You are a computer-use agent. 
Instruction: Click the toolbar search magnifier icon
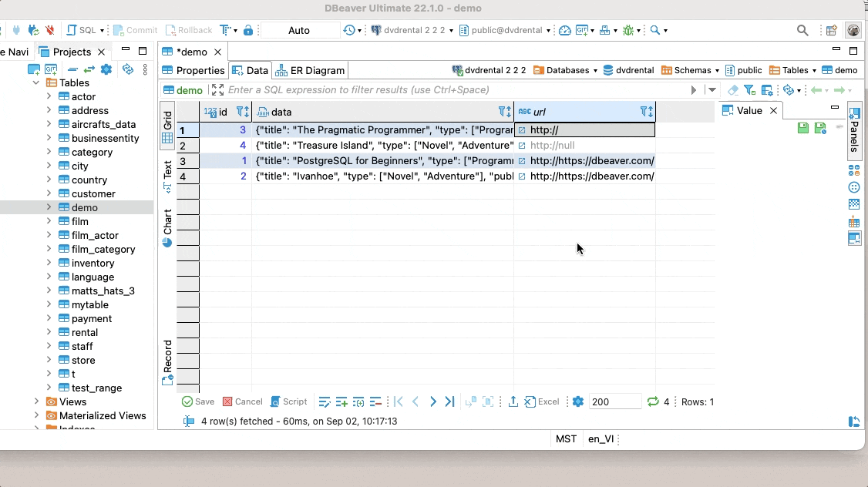[655, 30]
